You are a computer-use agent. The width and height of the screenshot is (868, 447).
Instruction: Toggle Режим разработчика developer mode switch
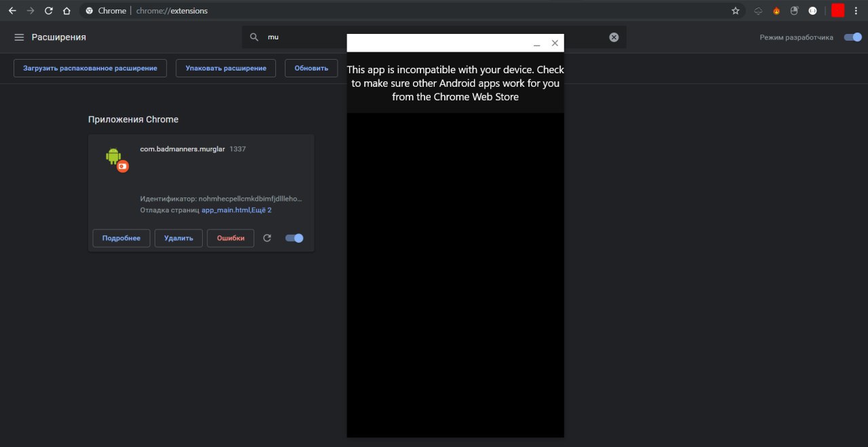coord(852,37)
